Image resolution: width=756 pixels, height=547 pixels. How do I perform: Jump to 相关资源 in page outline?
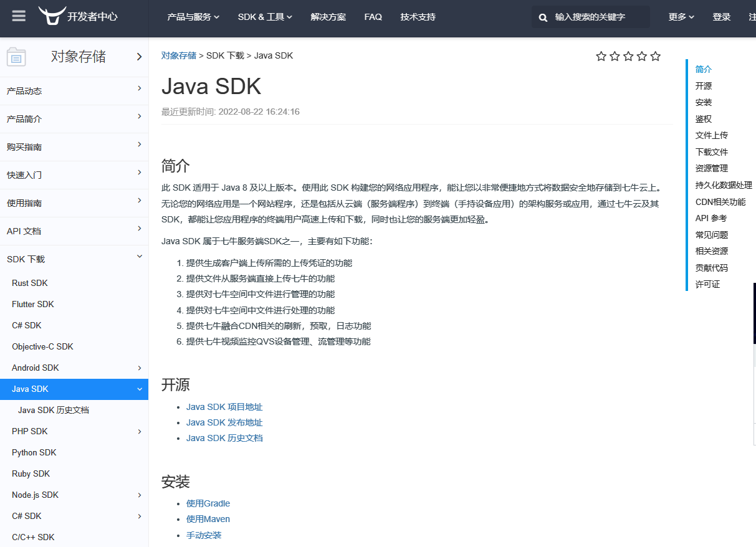(x=712, y=251)
